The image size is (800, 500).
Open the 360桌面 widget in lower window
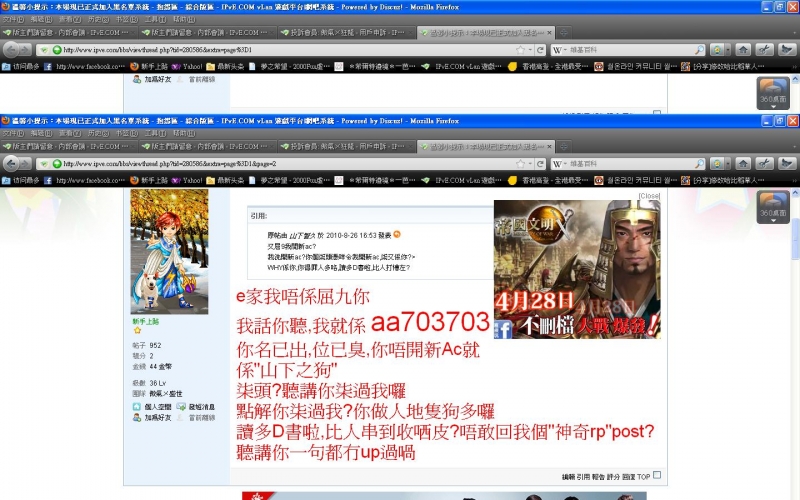coord(773,207)
